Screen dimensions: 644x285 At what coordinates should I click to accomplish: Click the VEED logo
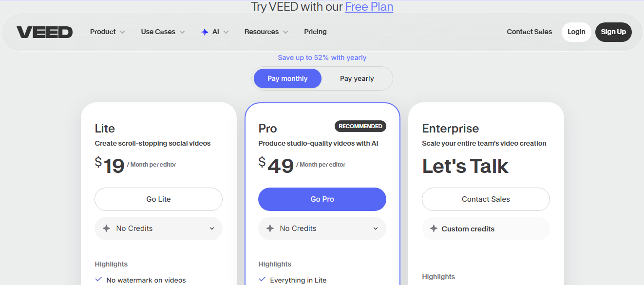pyautogui.click(x=44, y=32)
